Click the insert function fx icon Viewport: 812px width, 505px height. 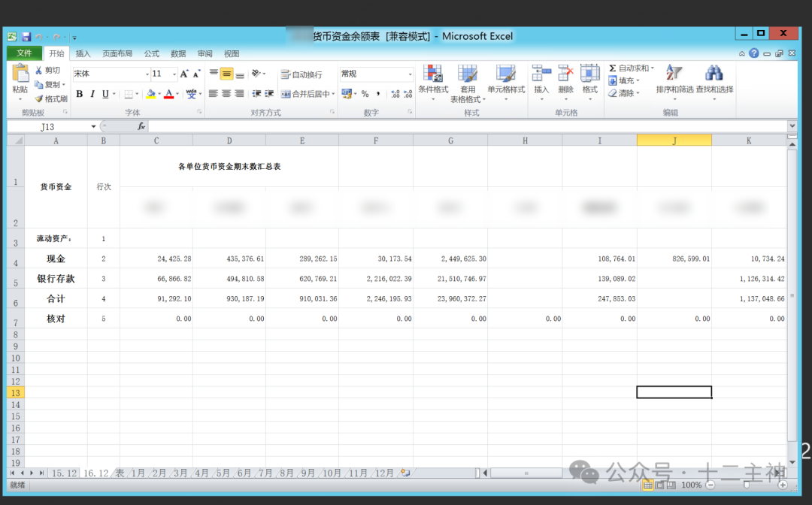(141, 126)
